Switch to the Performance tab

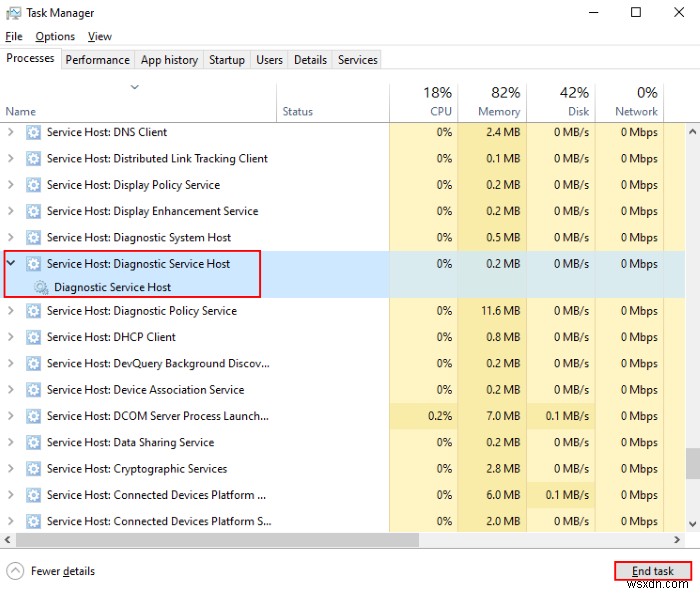click(x=97, y=60)
